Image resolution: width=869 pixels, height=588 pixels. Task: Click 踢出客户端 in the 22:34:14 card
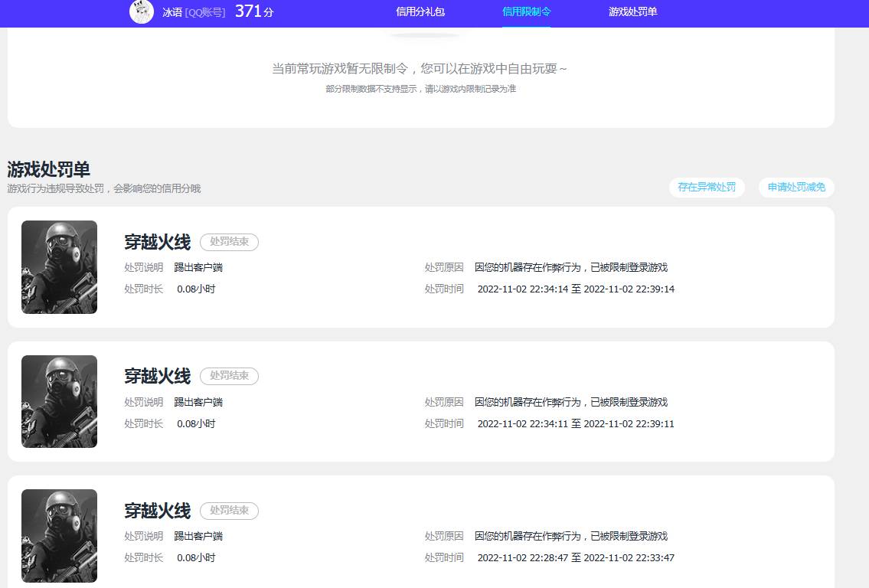[x=198, y=268]
